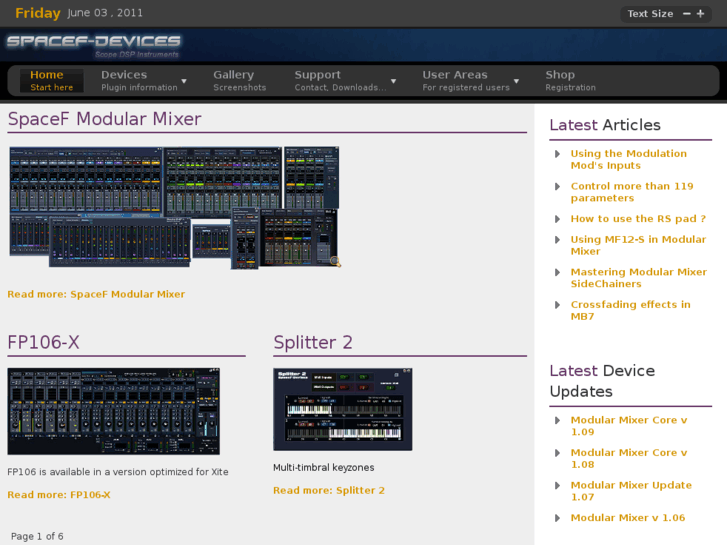Click the Multi-timbral keyzones description text
The image size is (727, 545).
[324, 468]
